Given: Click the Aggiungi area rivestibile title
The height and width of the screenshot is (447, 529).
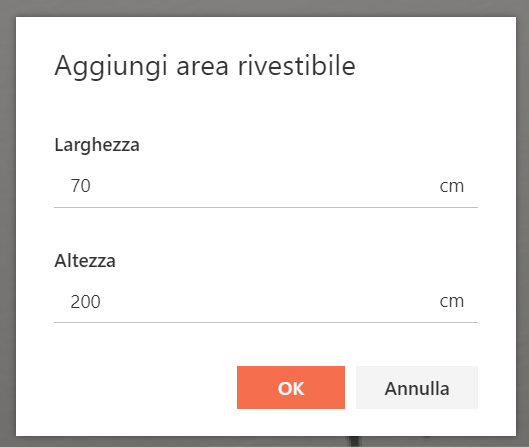Looking at the screenshot, I should click(205, 66).
